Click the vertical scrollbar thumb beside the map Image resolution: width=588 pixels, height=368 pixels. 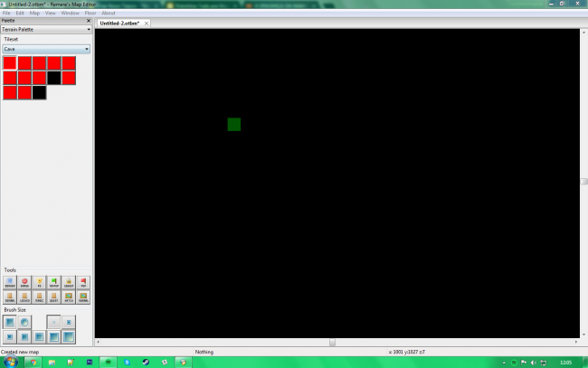click(x=583, y=182)
